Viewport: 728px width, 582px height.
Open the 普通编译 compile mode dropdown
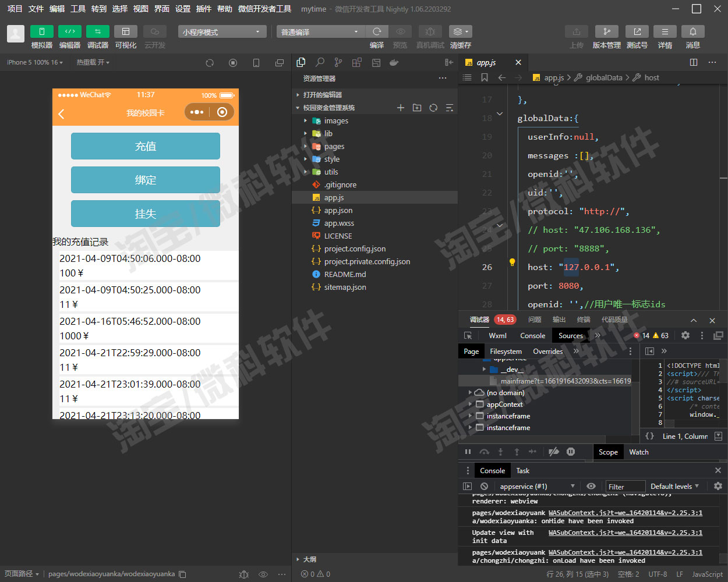(320, 31)
